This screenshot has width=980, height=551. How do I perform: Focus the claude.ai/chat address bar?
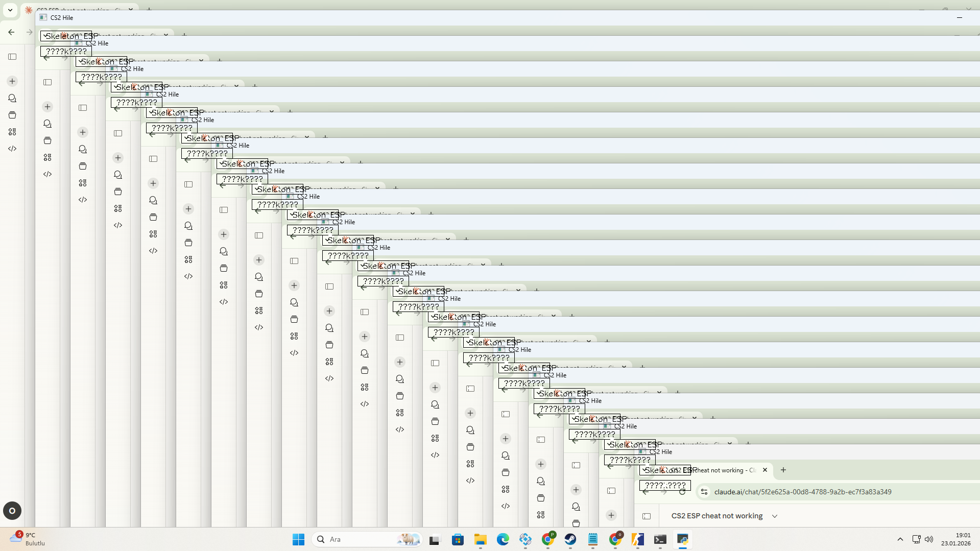tap(838, 492)
